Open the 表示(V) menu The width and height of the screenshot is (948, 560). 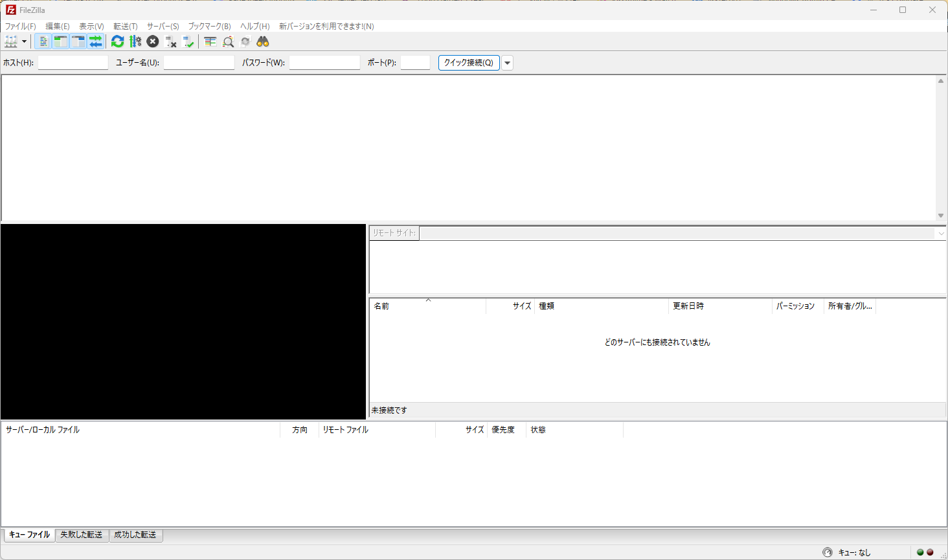[x=91, y=27]
